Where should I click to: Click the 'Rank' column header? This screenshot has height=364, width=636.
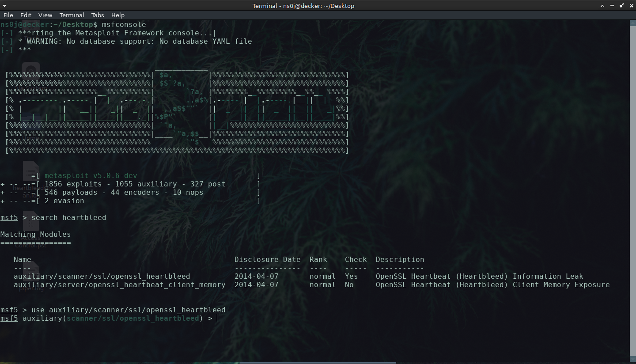[x=318, y=259]
